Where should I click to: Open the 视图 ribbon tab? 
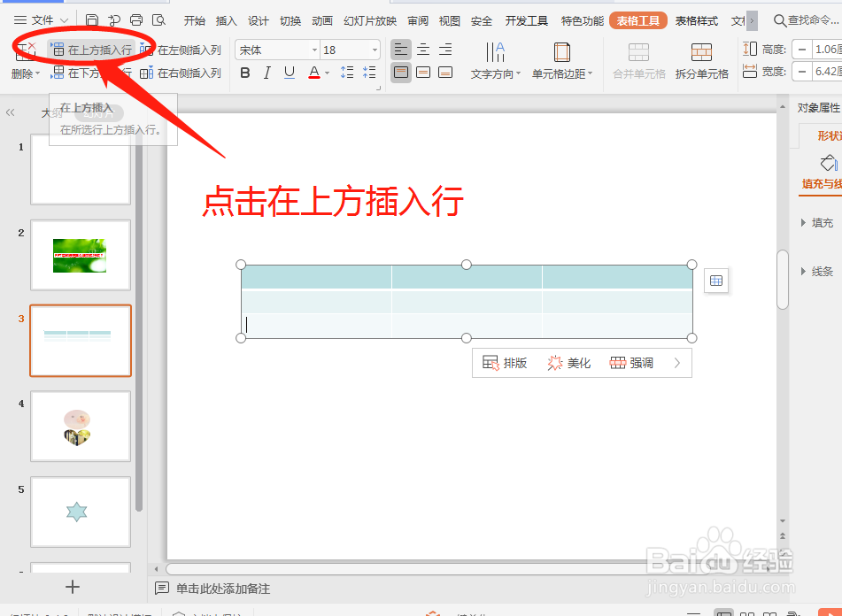pos(450,21)
